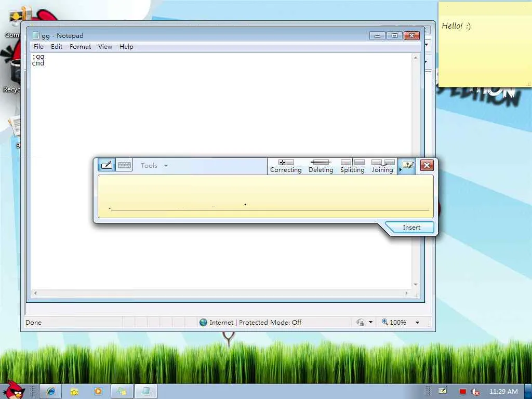532x399 pixels.
Task: Click the red flag tray icon
Action: click(x=462, y=392)
